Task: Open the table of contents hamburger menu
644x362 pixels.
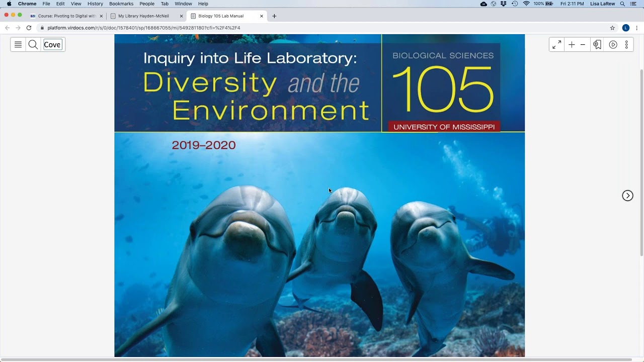Action: pyautogui.click(x=18, y=45)
